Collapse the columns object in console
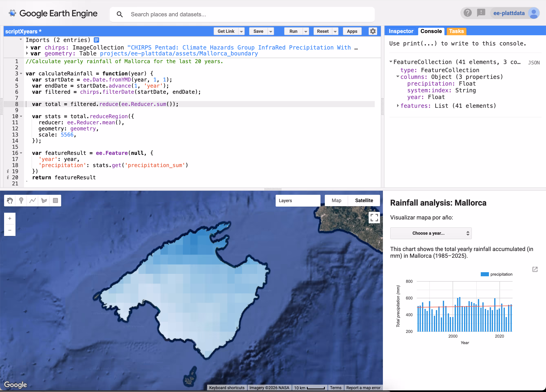This screenshot has height=392, width=546. coord(398,77)
